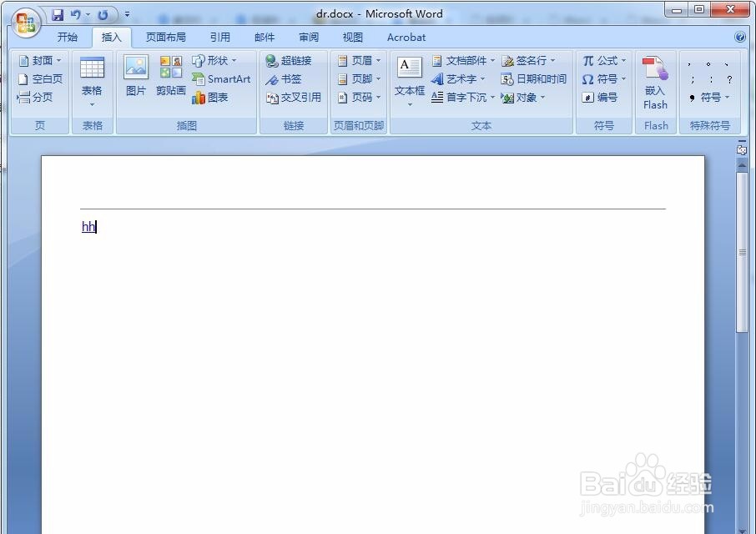Open the 审阅 tab

[309, 37]
